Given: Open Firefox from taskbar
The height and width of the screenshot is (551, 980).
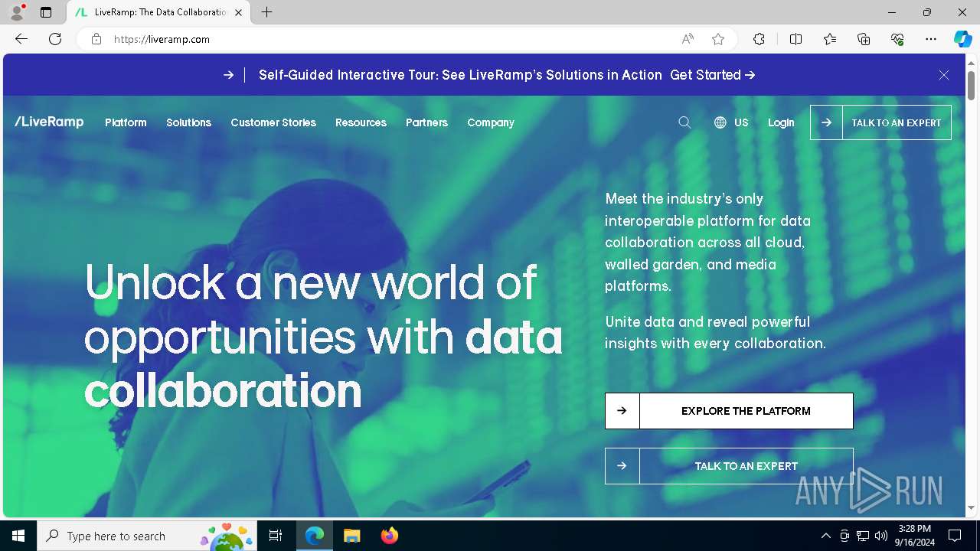Looking at the screenshot, I should [390, 536].
